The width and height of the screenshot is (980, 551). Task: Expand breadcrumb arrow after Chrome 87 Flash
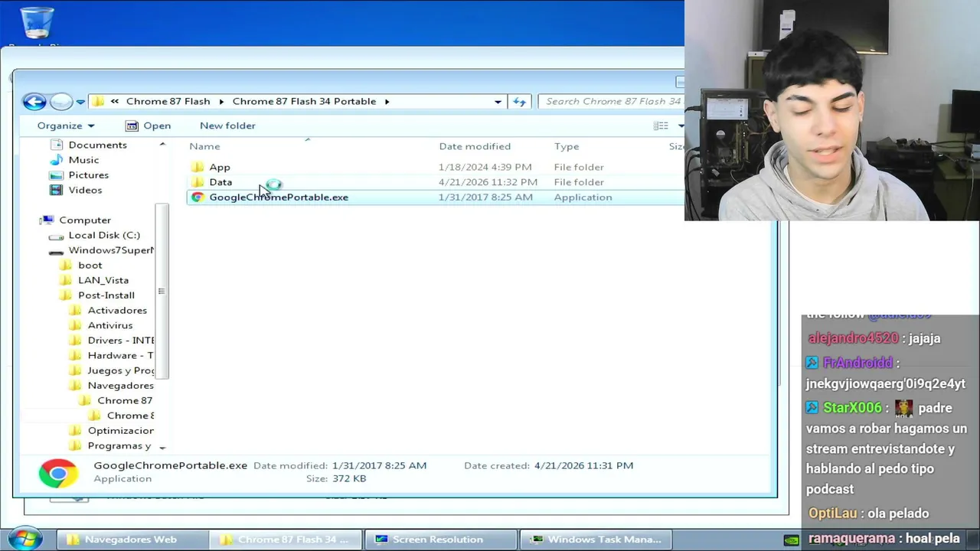(220, 101)
